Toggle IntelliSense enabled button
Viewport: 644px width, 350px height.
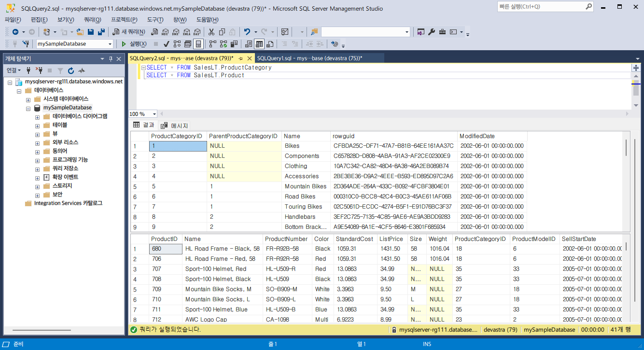pyautogui.click(x=198, y=44)
